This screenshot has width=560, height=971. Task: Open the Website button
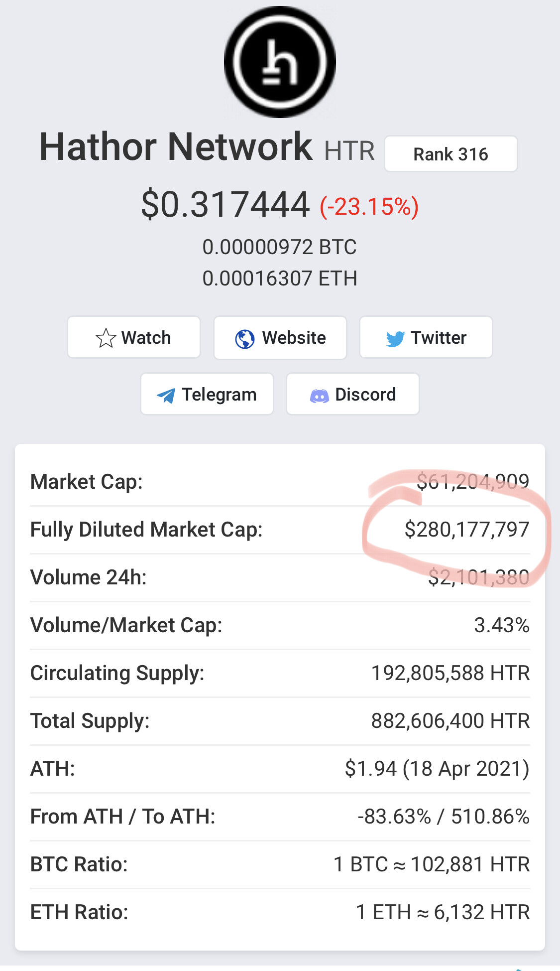coord(280,338)
